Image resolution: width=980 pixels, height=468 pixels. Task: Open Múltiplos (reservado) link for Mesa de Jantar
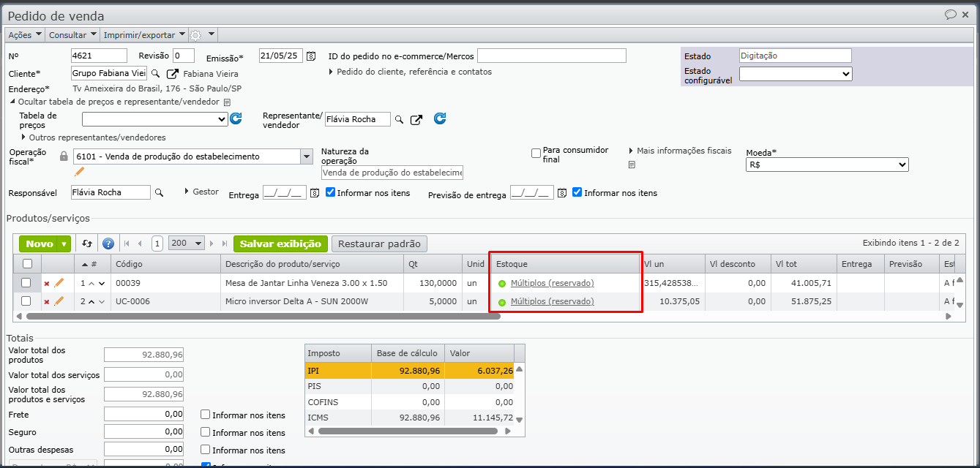click(552, 283)
